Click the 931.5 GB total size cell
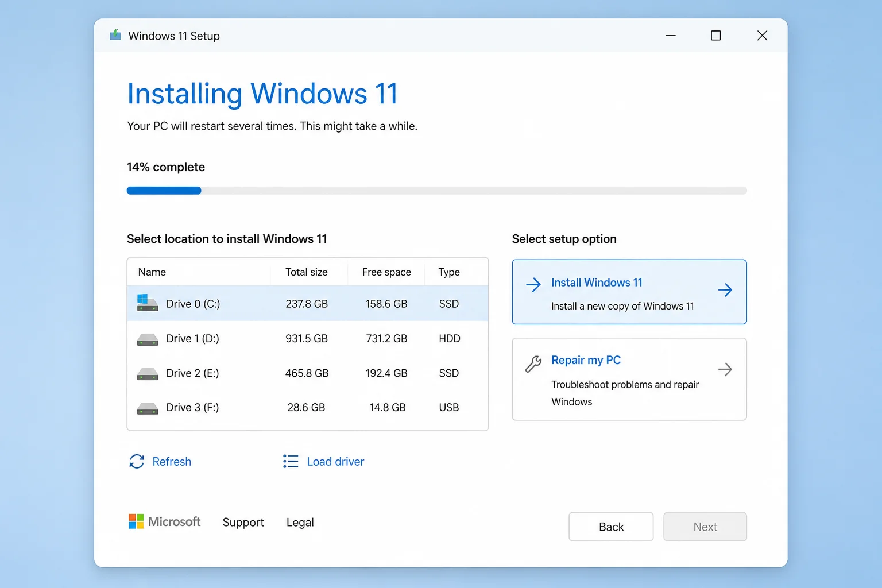 (x=307, y=338)
